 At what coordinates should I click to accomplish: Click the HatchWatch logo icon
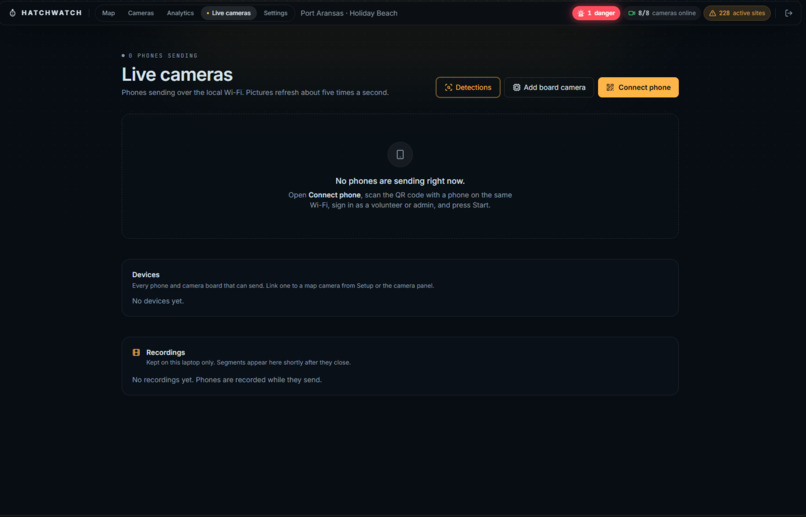click(x=12, y=13)
